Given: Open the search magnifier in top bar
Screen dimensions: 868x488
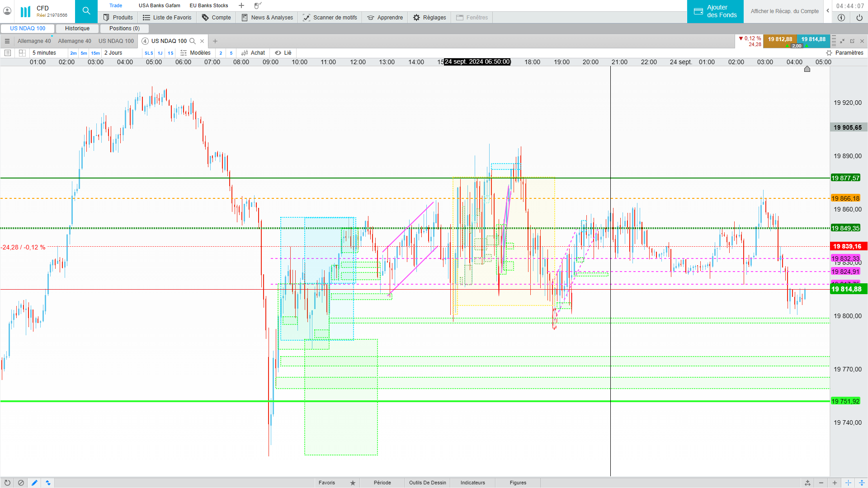Looking at the screenshot, I should click(86, 11).
